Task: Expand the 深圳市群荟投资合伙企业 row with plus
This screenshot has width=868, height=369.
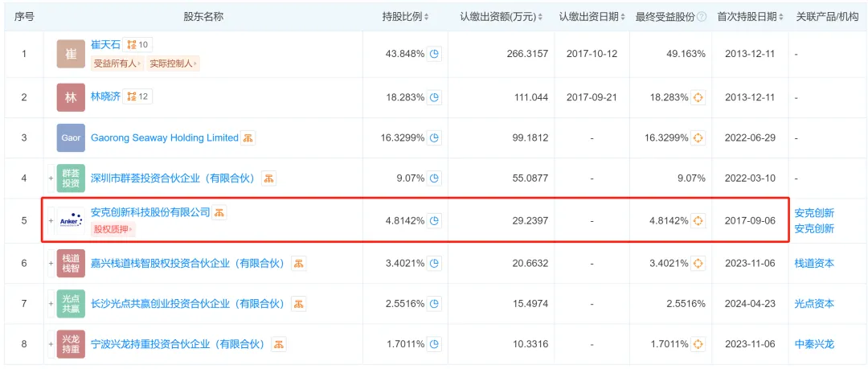Action: tap(51, 178)
